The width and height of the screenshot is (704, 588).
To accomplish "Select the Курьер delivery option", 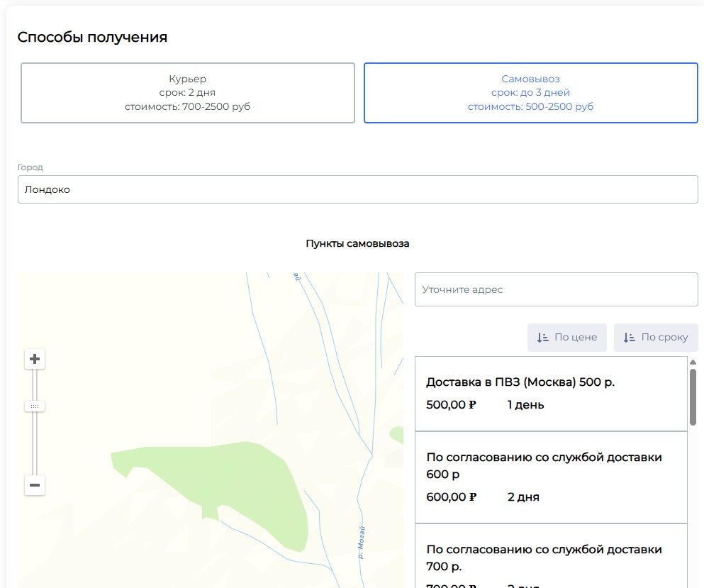I will (188, 92).
